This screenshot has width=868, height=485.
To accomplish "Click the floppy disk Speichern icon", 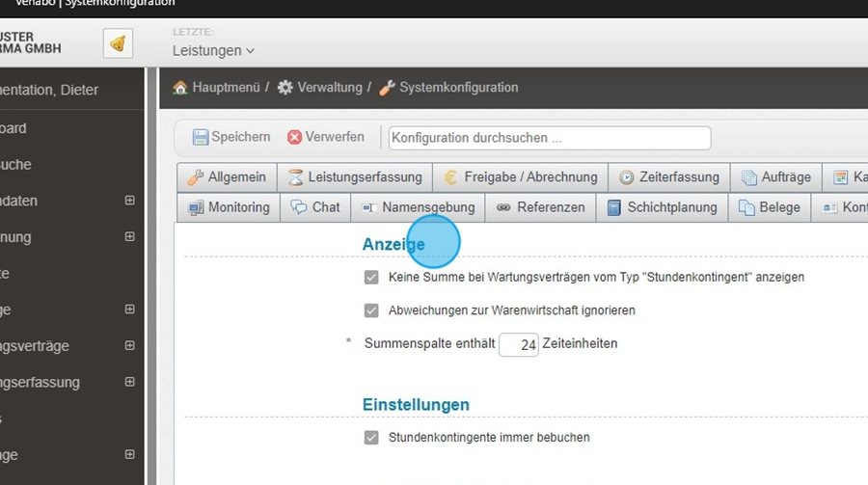I will pyautogui.click(x=201, y=138).
